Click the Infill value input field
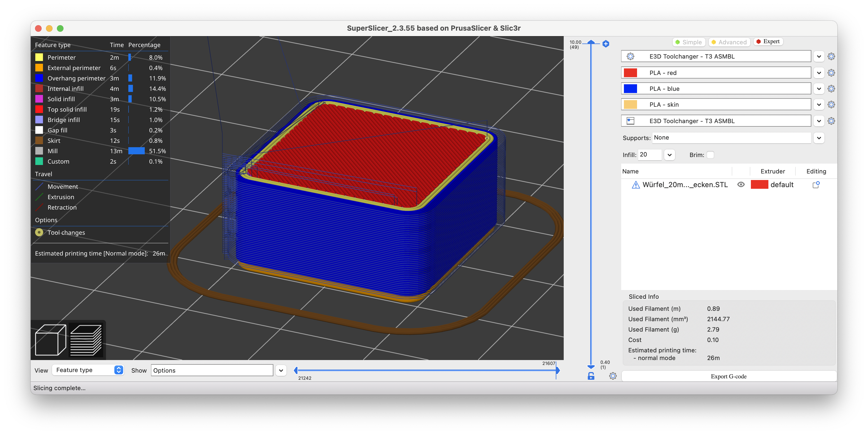This screenshot has height=435, width=868. [x=649, y=155]
